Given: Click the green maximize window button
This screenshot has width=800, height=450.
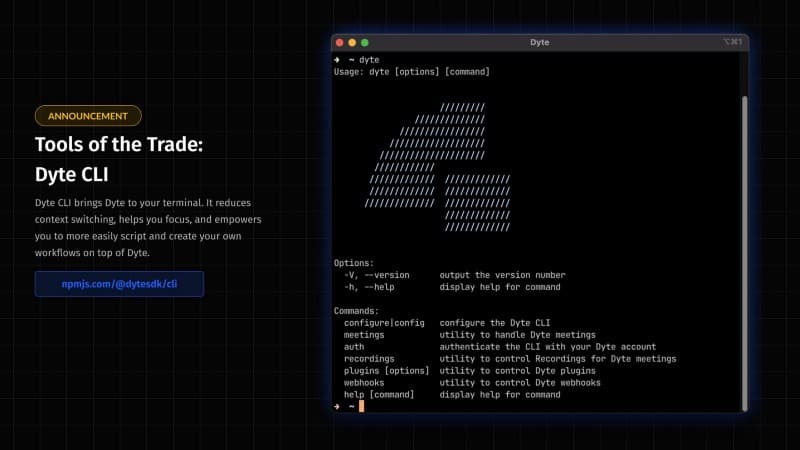Looking at the screenshot, I should (x=364, y=43).
